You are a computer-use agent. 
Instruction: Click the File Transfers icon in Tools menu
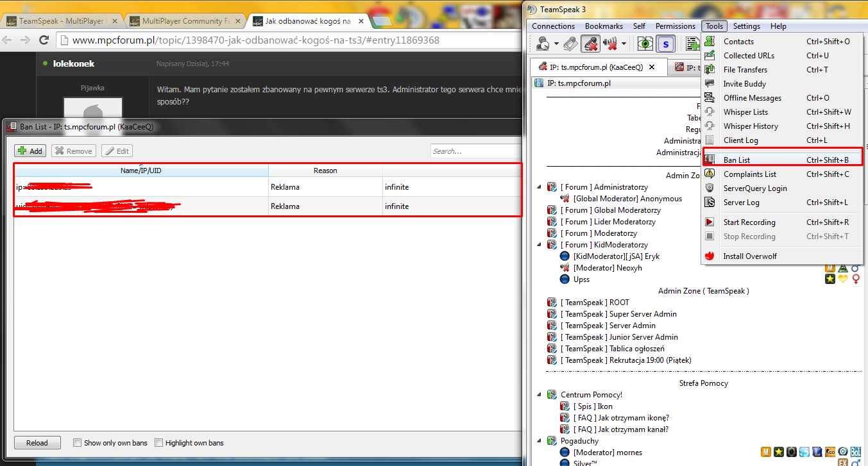click(x=710, y=69)
